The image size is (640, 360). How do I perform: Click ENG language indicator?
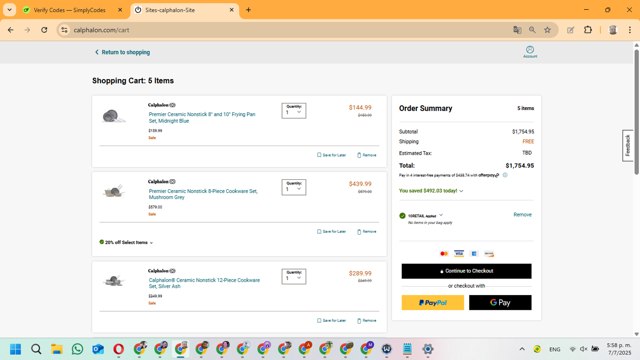pyautogui.click(x=554, y=349)
